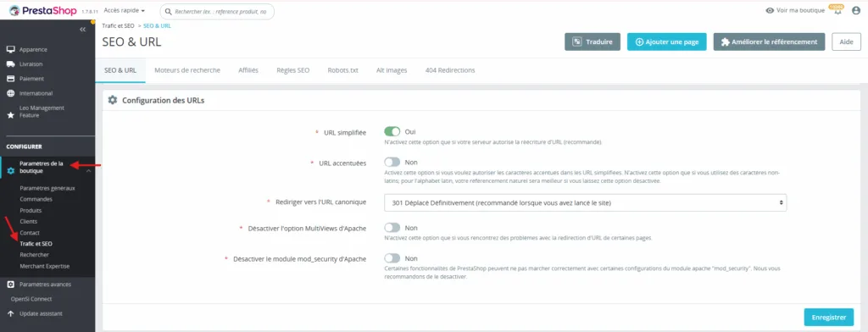This screenshot has width=868, height=332.
Task: Switch to the SEO & URL tab
Action: [120, 70]
